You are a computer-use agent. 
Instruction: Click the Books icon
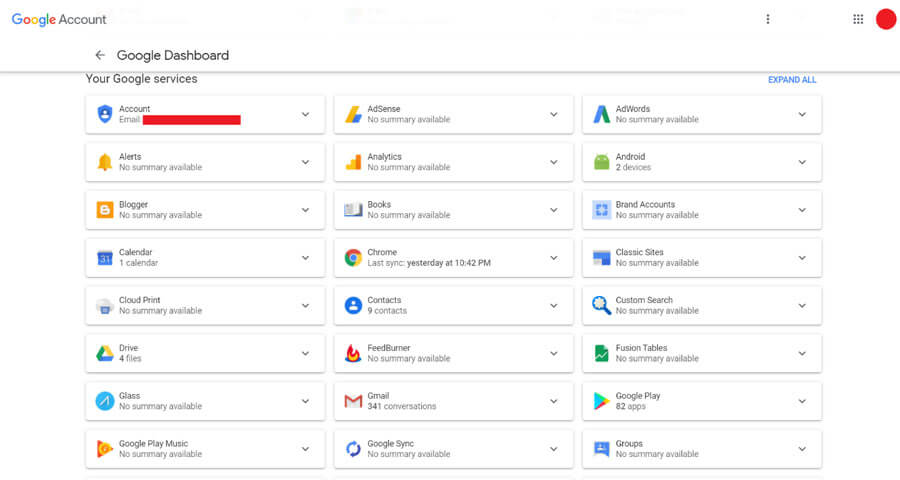coord(353,210)
